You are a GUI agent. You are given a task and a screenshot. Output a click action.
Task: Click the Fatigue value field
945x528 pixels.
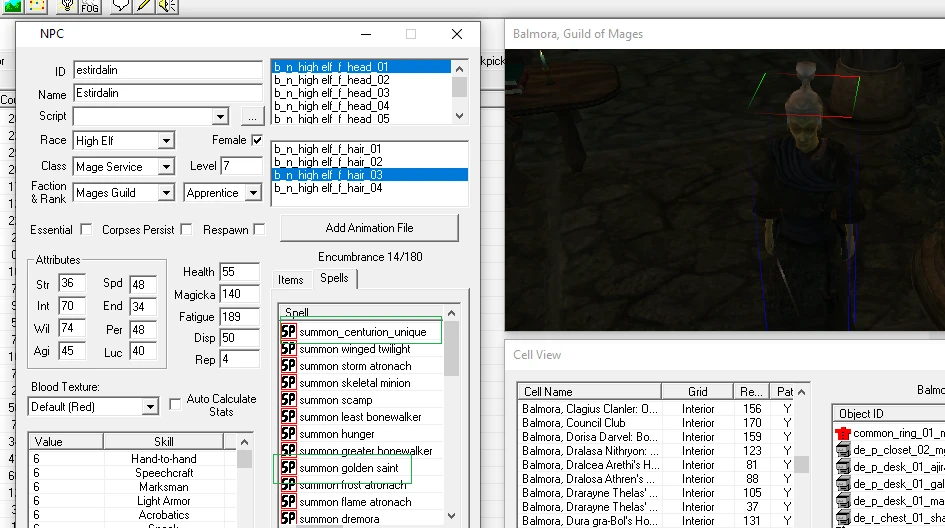click(240, 316)
